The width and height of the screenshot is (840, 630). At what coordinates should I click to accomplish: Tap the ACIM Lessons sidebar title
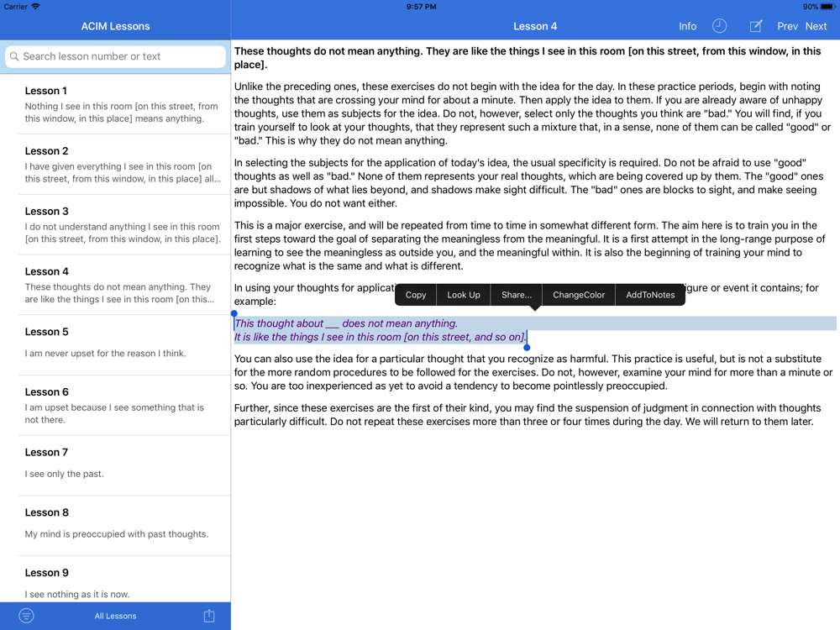pyautogui.click(x=115, y=26)
